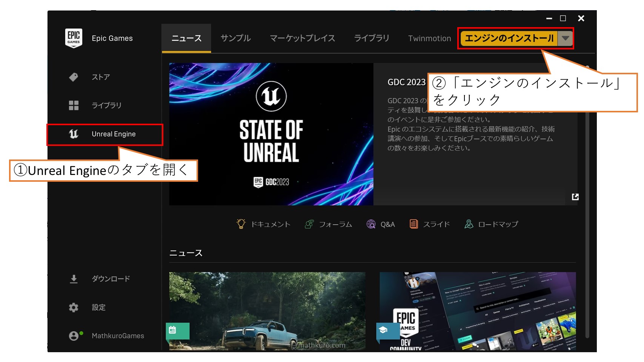Click the vertical scrollbar of the news page
The image size is (644, 362).
click(x=587, y=202)
